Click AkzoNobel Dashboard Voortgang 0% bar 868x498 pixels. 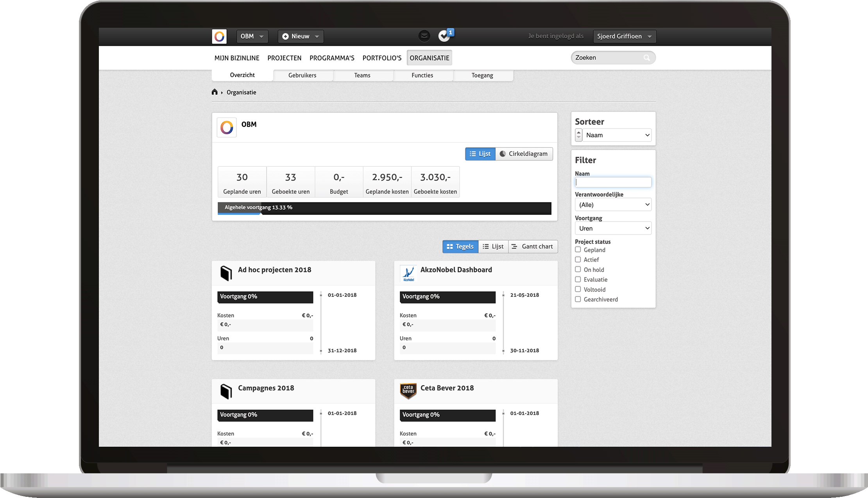click(x=447, y=297)
